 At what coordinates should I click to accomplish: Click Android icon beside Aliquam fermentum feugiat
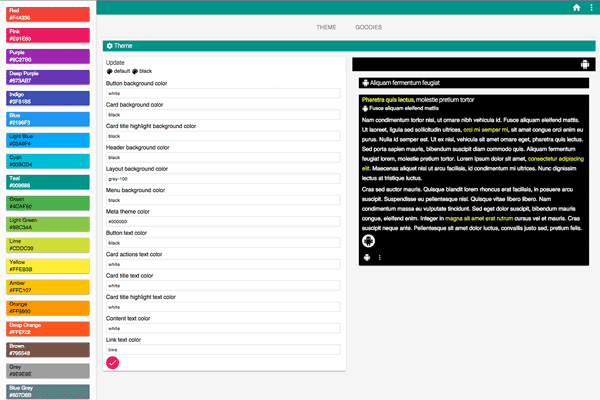[x=365, y=83]
